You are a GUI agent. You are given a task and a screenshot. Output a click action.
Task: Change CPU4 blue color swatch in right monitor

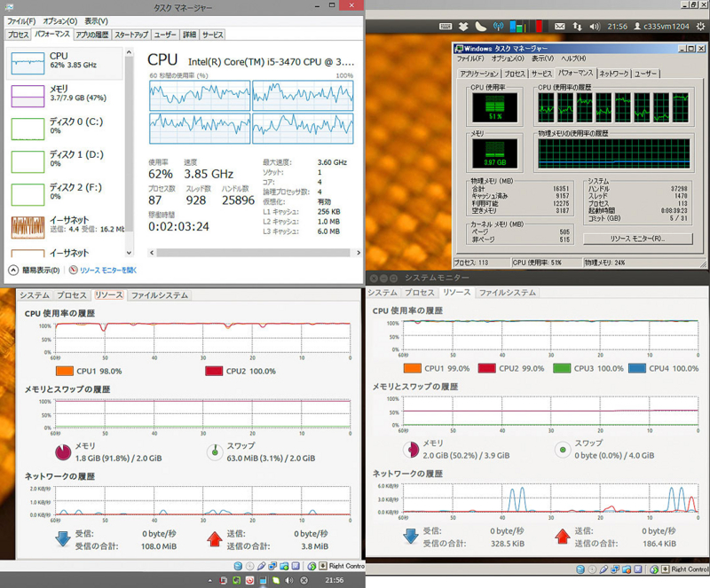tap(637, 368)
